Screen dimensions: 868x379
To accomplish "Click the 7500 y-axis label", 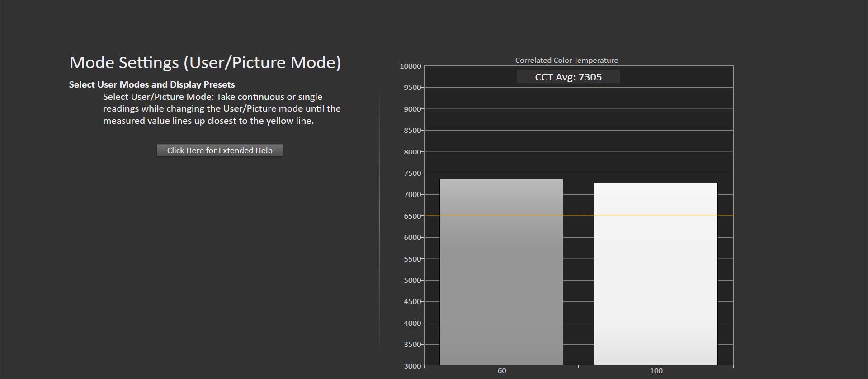I will tap(412, 173).
